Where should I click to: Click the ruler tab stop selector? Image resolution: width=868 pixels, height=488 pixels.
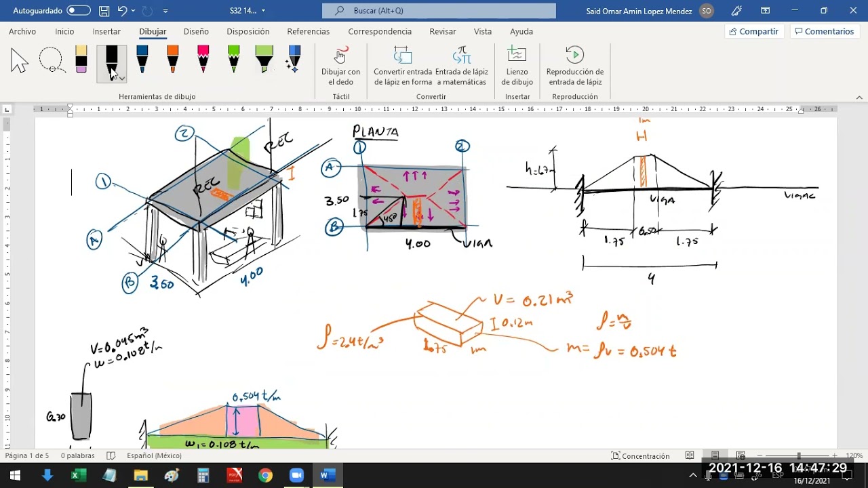coord(7,109)
